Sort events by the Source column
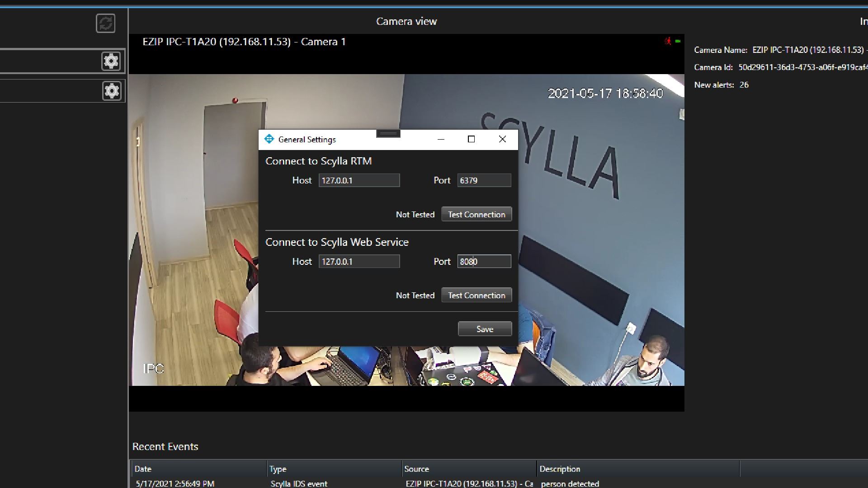 [469, 469]
